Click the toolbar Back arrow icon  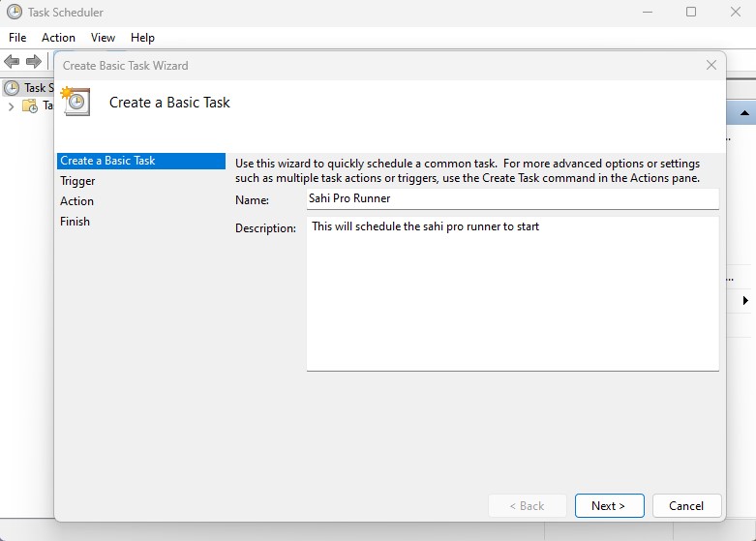pyautogui.click(x=12, y=61)
